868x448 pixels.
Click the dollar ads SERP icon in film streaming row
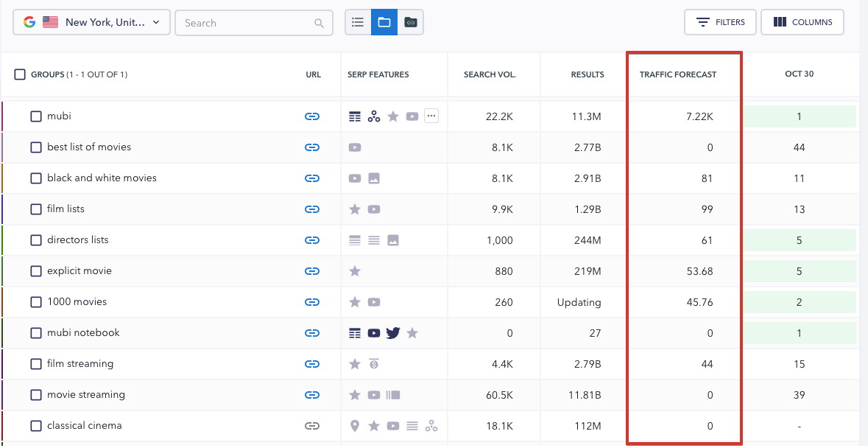coord(374,365)
